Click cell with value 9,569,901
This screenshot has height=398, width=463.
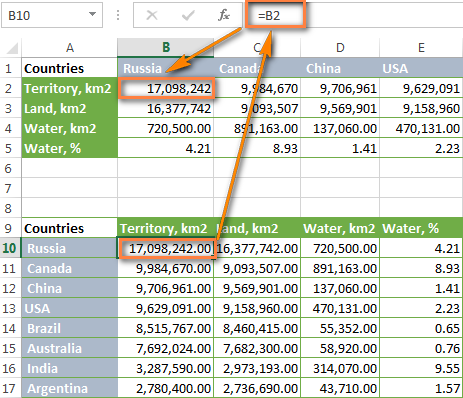tap(340, 108)
